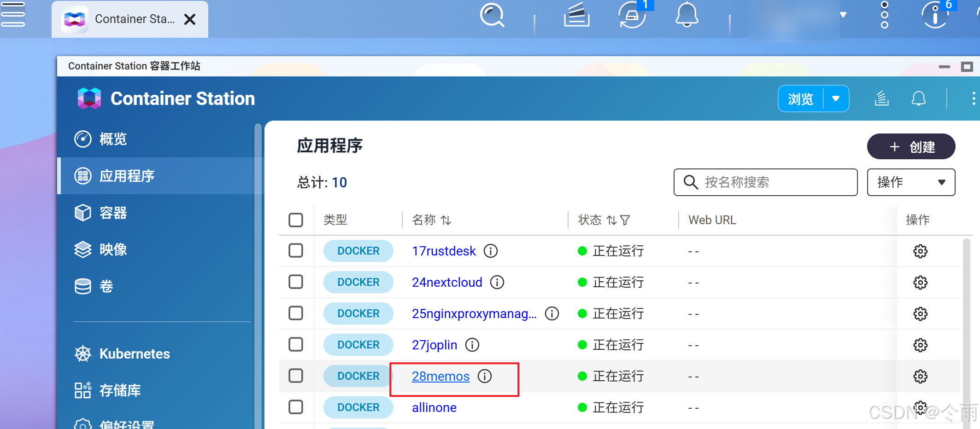Show info icon for 27joplin
The height and width of the screenshot is (429, 980).
pos(472,345)
